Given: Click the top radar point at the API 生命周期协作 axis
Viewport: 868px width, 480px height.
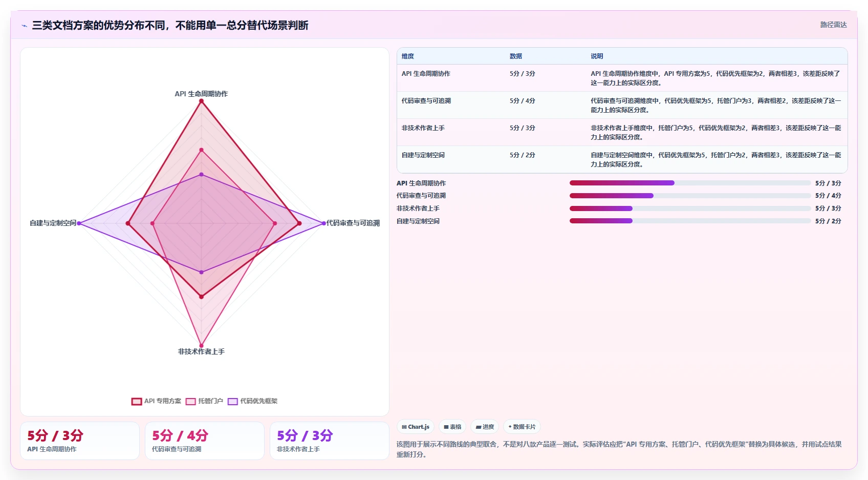Looking at the screenshot, I should coord(201,101).
